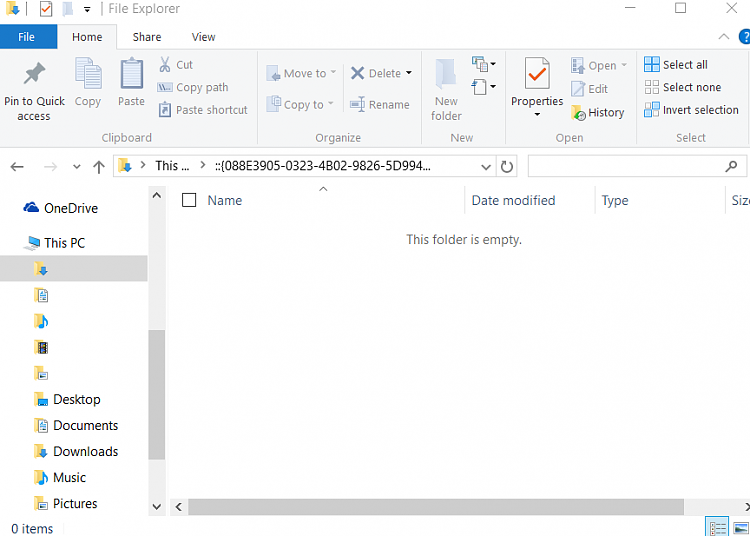Image resolution: width=750 pixels, height=536 pixels.
Task: Click the Rename button
Action: coord(380,104)
